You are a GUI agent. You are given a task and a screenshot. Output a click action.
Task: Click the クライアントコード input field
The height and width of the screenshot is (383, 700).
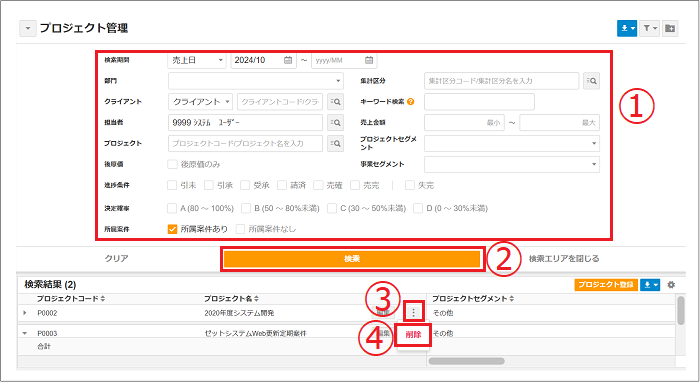coord(280,102)
